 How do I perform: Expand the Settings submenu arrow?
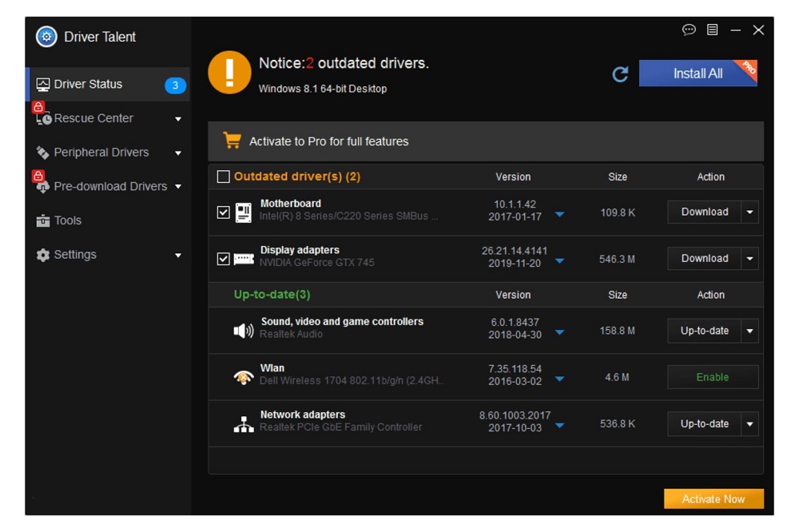coord(178,256)
